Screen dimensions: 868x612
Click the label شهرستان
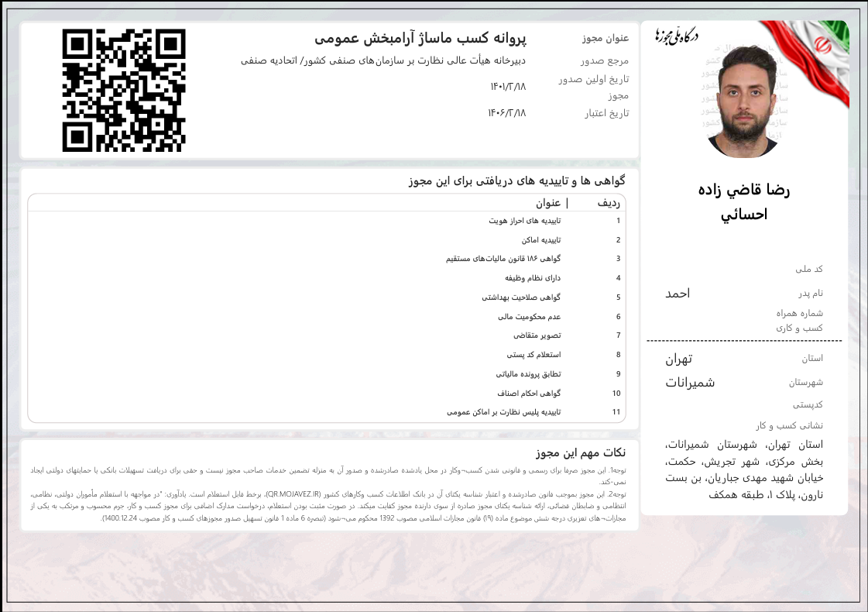coord(806,382)
